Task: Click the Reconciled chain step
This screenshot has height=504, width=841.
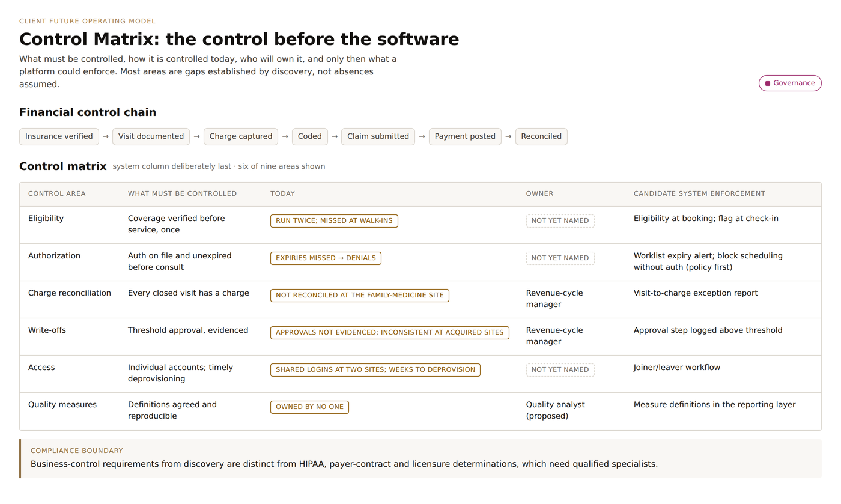Action: pos(541,136)
